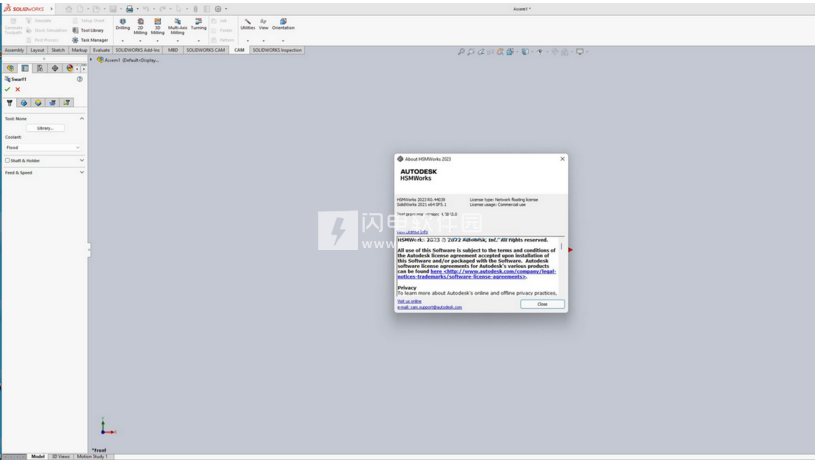Collapse the Tool section chevron
The height and width of the screenshot is (460, 815).
pos(82,119)
